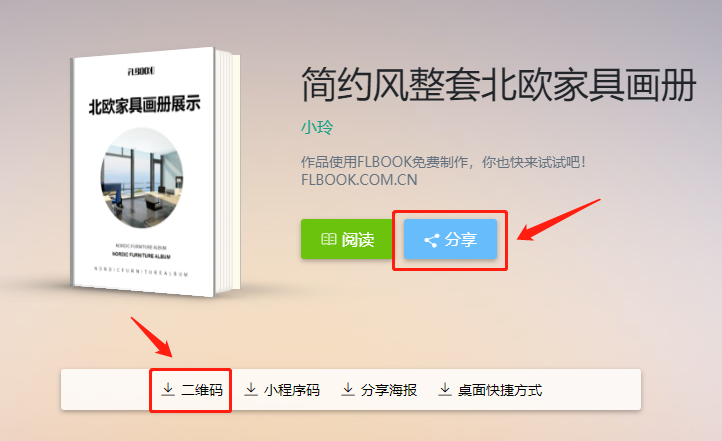This screenshot has width=722, height=441.
Task: Open the book via 阅读 label
Action: [x=358, y=239]
